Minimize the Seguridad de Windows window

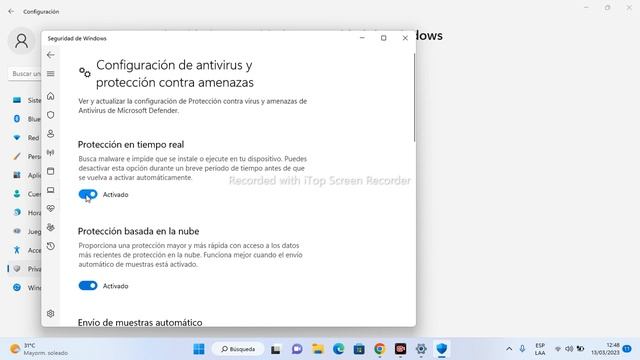click(362, 38)
